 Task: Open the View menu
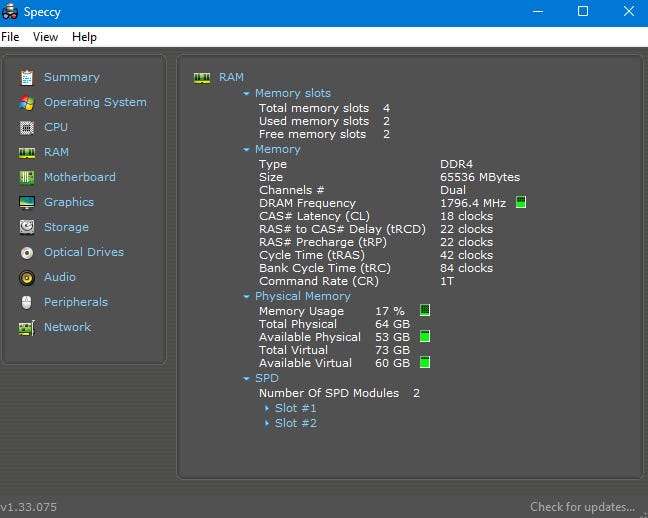(x=45, y=37)
